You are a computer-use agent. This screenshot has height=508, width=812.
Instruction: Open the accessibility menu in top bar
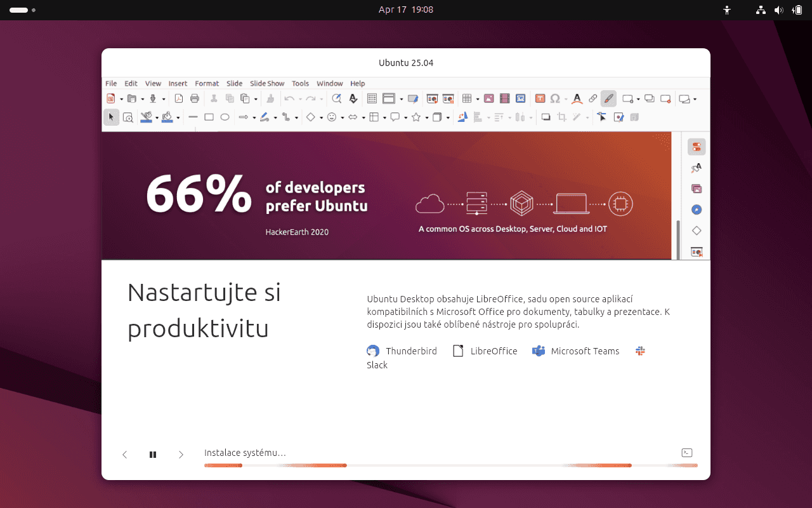click(727, 10)
